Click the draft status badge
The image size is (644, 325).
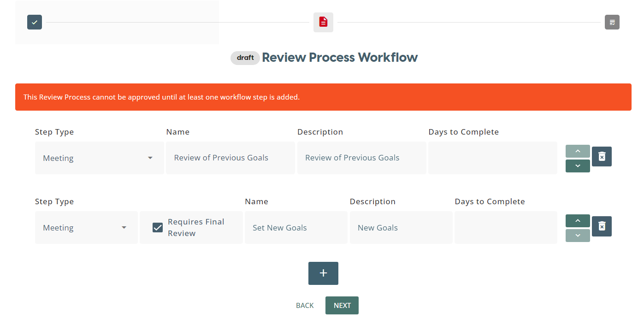pos(245,58)
